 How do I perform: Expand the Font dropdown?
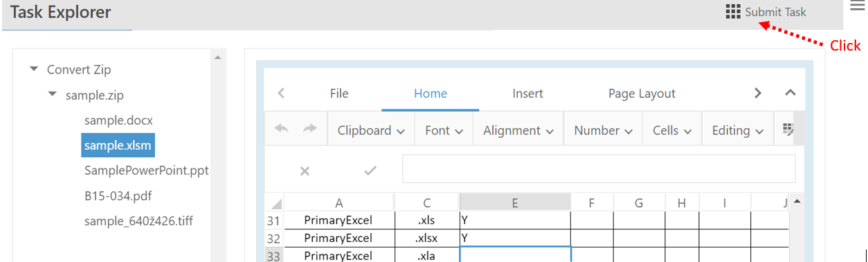point(444,130)
